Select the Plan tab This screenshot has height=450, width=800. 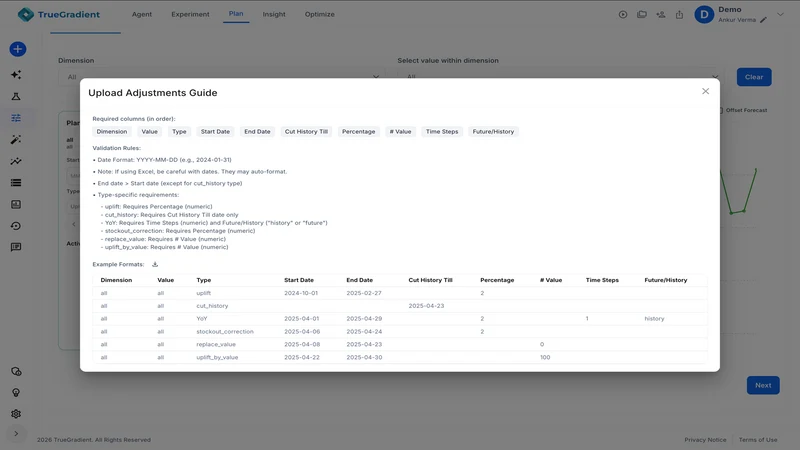pos(236,14)
